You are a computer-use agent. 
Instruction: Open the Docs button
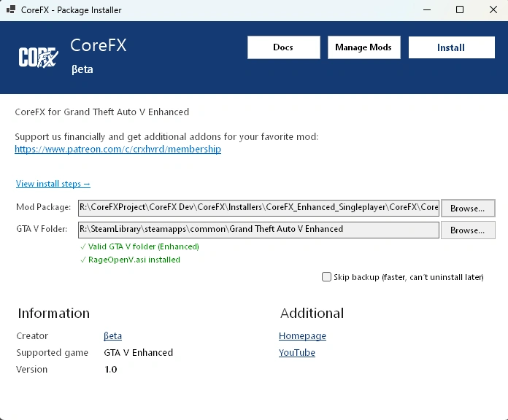click(x=283, y=47)
